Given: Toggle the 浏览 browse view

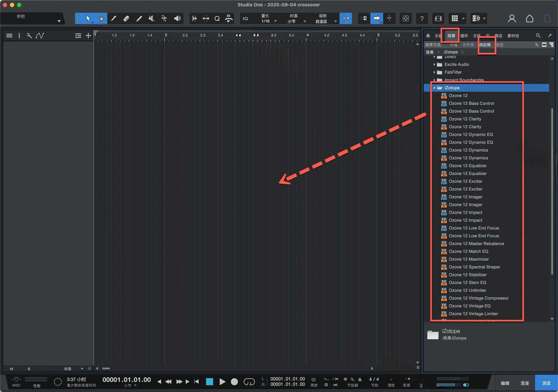Looking at the screenshot, I should pyautogui.click(x=546, y=383).
